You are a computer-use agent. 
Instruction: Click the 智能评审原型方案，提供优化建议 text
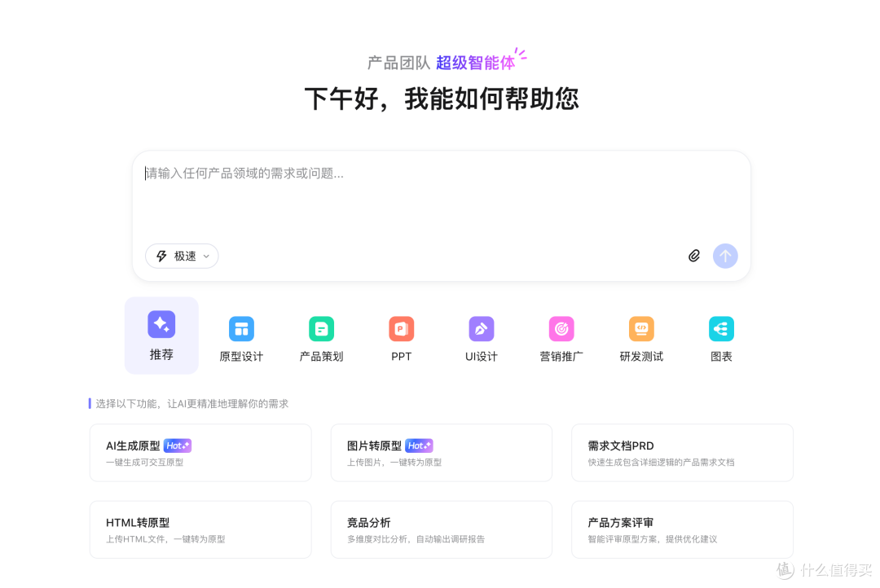[653, 539]
